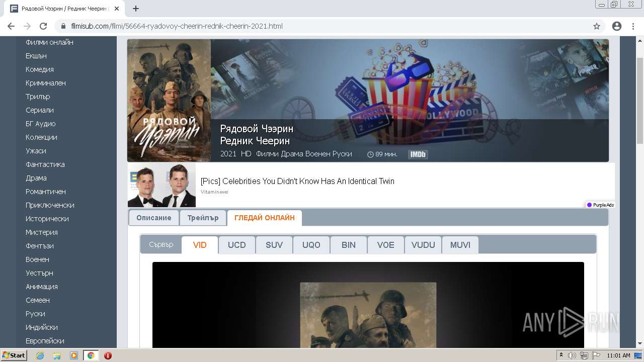
Task: Open the Windows Start menu
Action: pyautogui.click(x=14, y=355)
